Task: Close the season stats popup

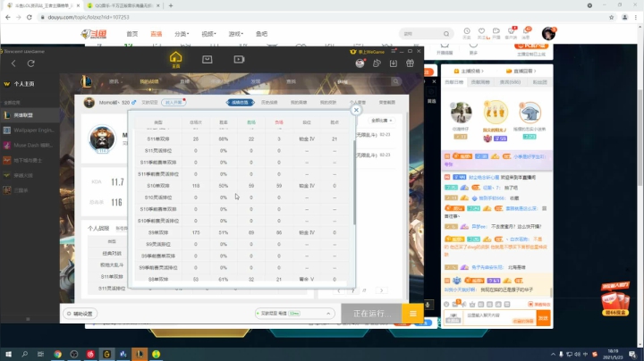Action: [356, 110]
